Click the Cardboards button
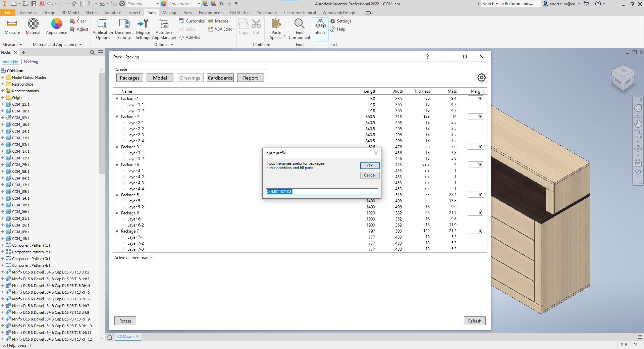This screenshot has height=349, width=644. pyautogui.click(x=220, y=78)
